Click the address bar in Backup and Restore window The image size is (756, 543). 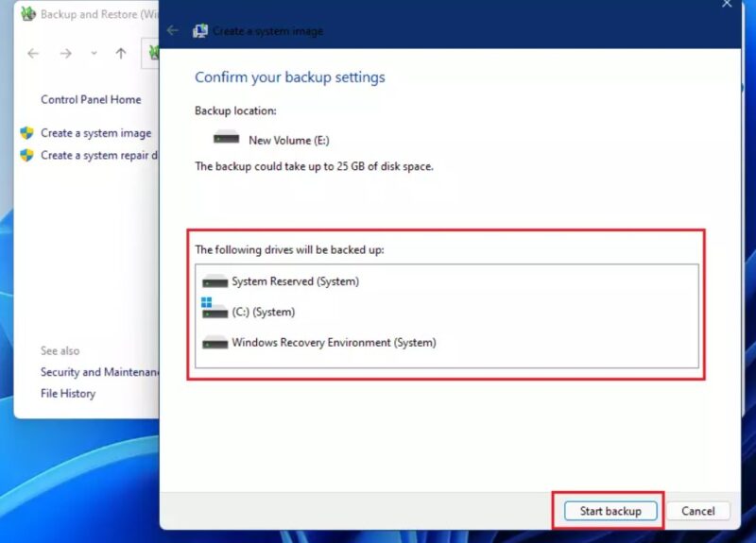[x=150, y=53]
